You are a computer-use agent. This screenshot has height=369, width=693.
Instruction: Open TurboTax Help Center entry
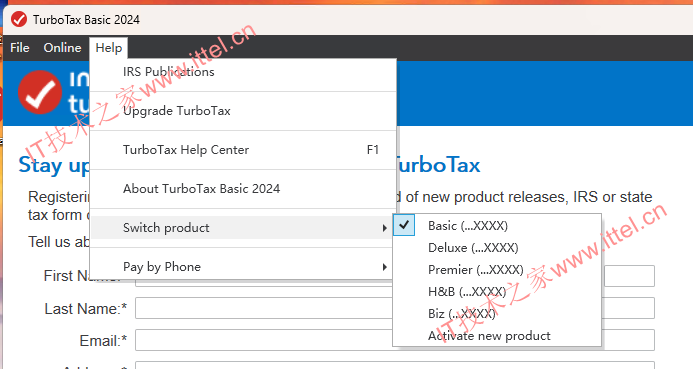click(x=243, y=150)
